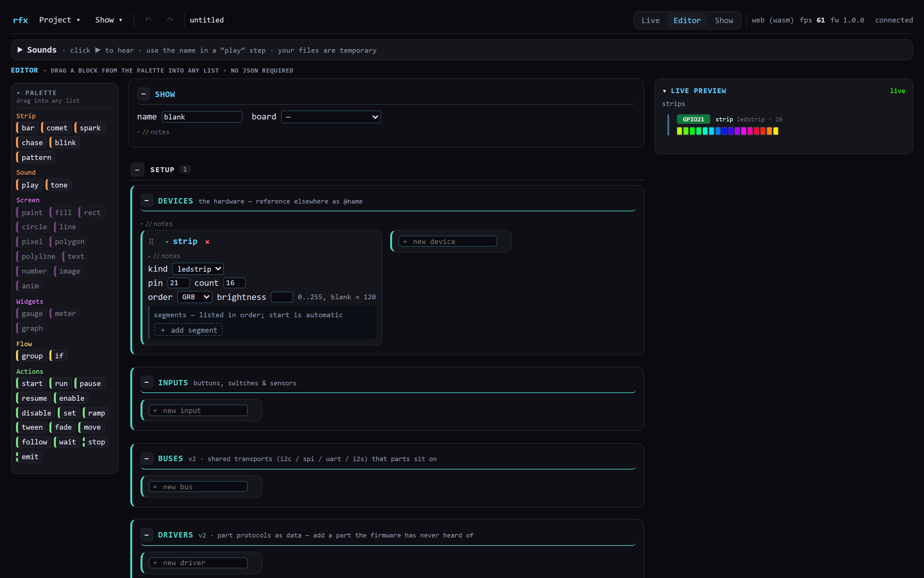Image resolution: width=924 pixels, height=578 pixels.
Task: Collapse the PALETTE panel
Action: (18, 93)
